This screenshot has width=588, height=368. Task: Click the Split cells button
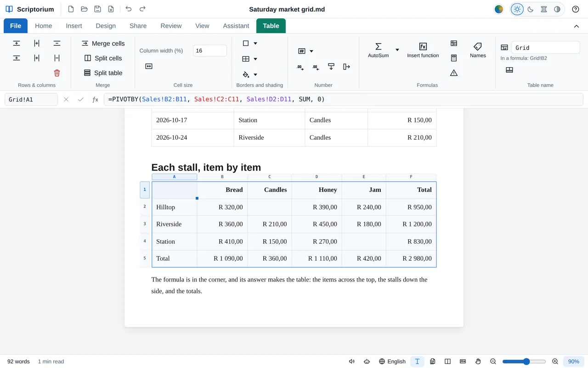pyautogui.click(x=103, y=58)
